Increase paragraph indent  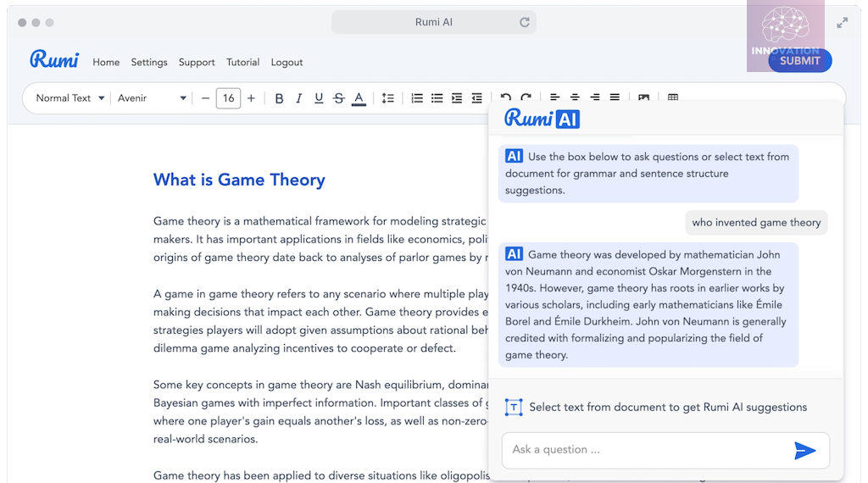(457, 98)
